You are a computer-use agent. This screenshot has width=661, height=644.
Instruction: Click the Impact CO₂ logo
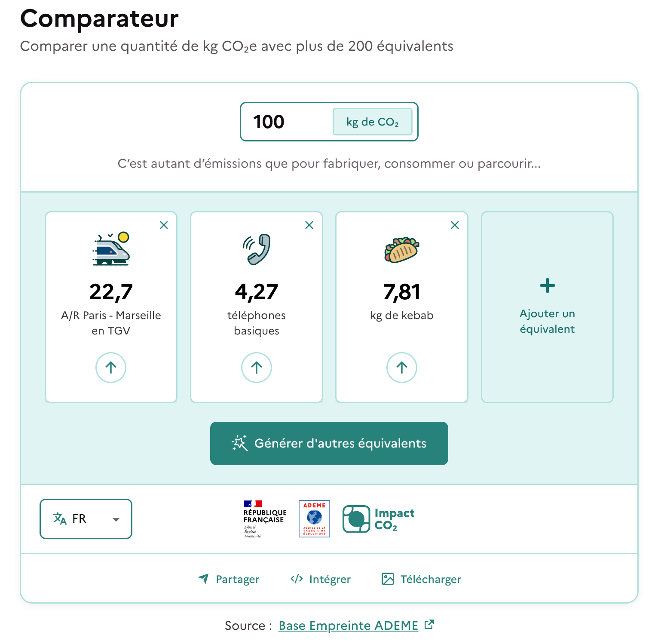click(378, 518)
